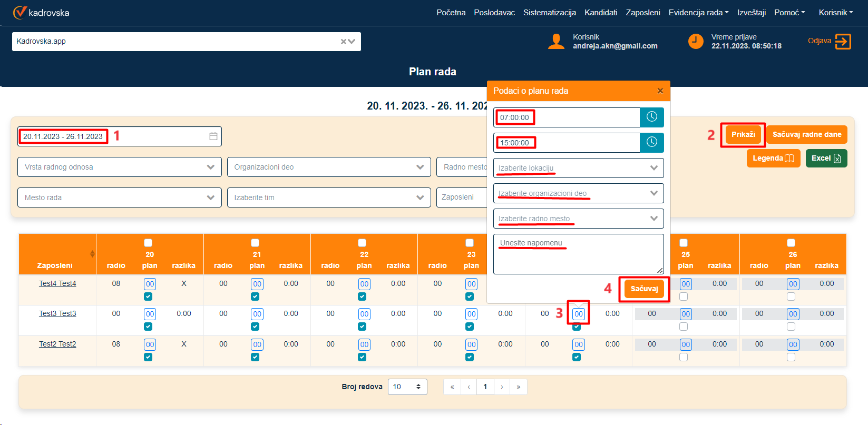Go to Zaposleni in top navigation
This screenshot has height=425, width=868.
(x=642, y=13)
